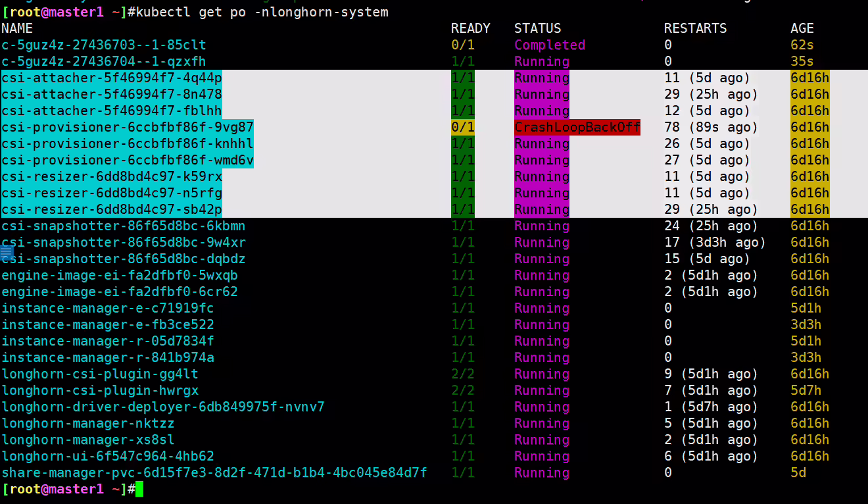This screenshot has width=868, height=504.
Task: Select pod csi-provisioner-6ccbfbf86f-9vg87
Action: pyautogui.click(x=128, y=127)
